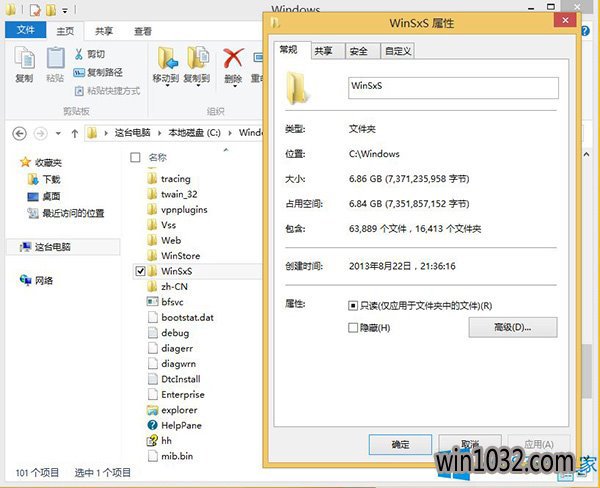Toggle the 只读 (Read-only) attribute checkbox

click(x=353, y=305)
